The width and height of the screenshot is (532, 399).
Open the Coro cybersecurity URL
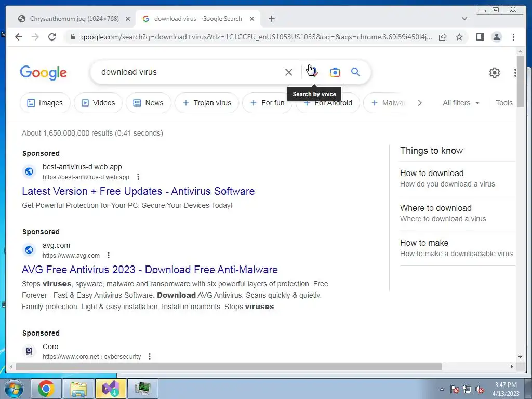coord(91,357)
